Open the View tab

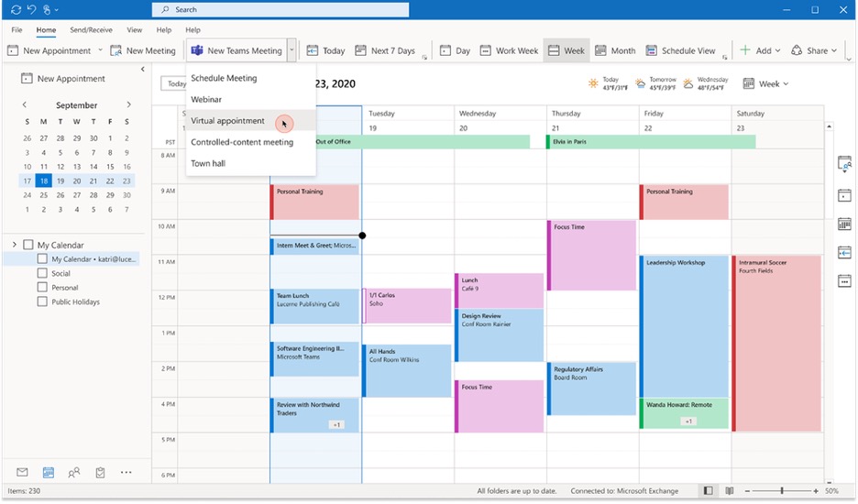(134, 29)
